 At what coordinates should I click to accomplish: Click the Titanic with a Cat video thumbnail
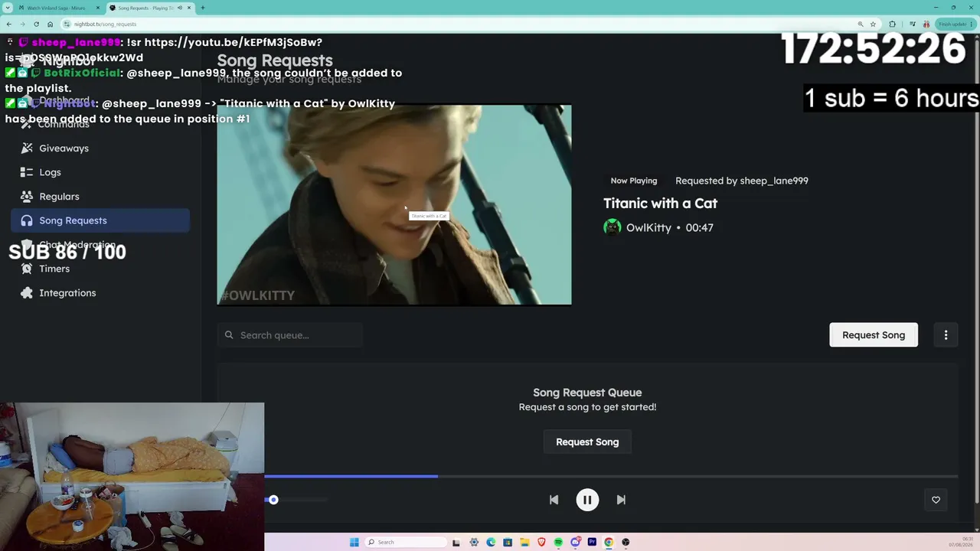pyautogui.click(x=394, y=205)
